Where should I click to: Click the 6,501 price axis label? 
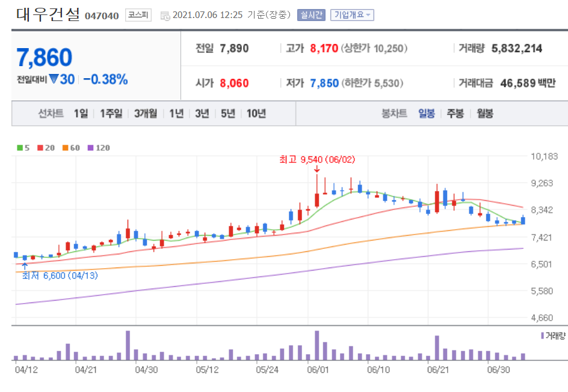pos(542,264)
